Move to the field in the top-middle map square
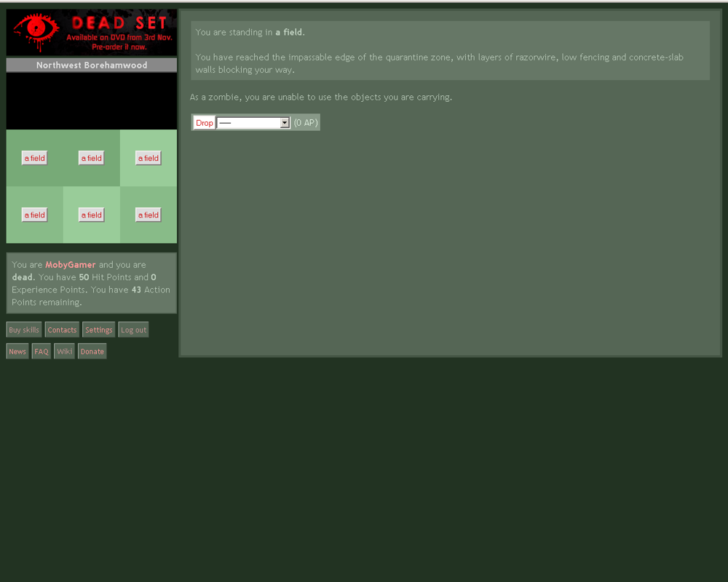The image size is (728, 582). click(91, 158)
